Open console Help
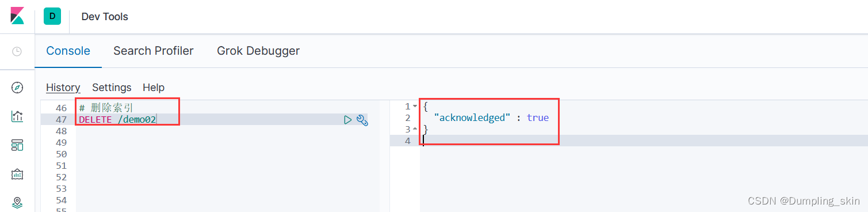 [x=154, y=88]
